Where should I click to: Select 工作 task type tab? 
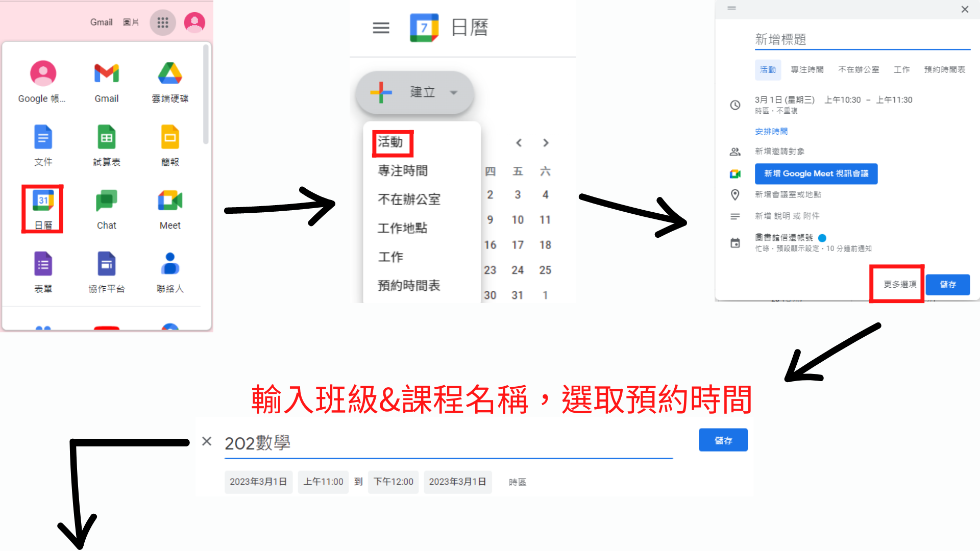point(902,70)
